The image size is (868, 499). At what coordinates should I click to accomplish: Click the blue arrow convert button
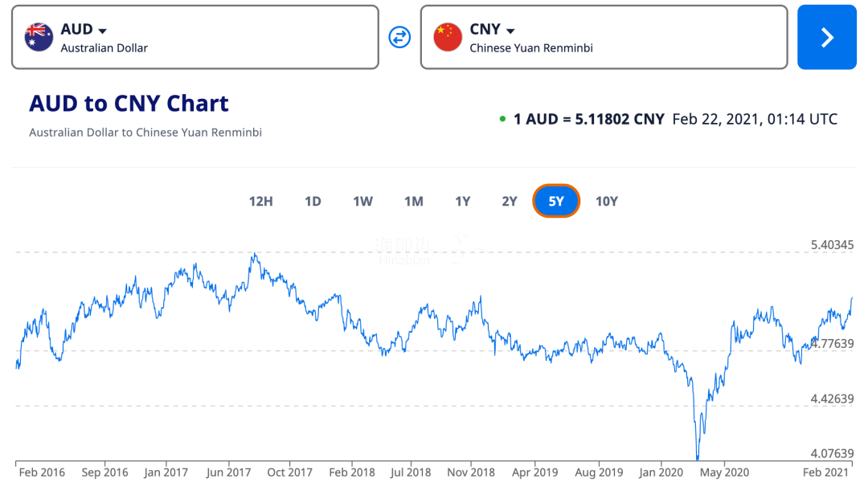coord(826,37)
